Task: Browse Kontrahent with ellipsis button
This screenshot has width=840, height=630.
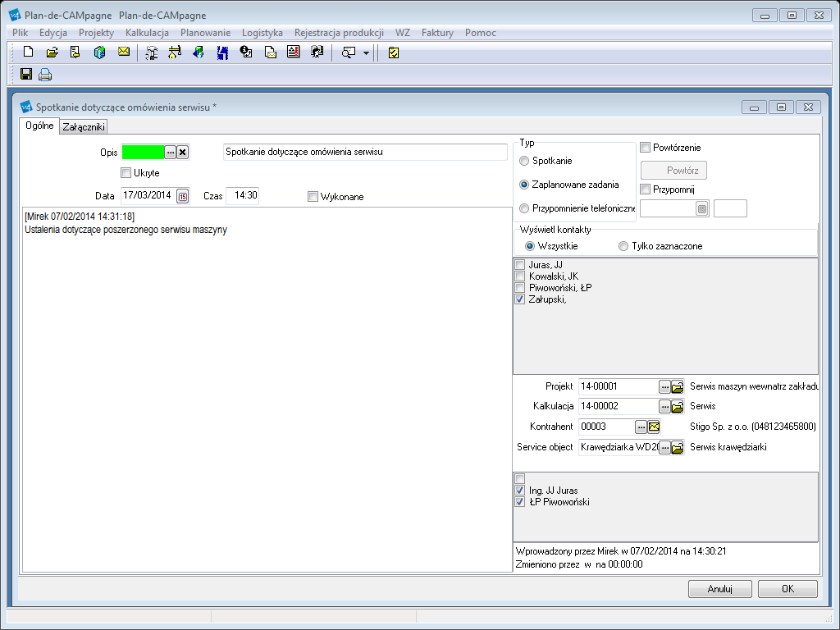Action: 641,427
